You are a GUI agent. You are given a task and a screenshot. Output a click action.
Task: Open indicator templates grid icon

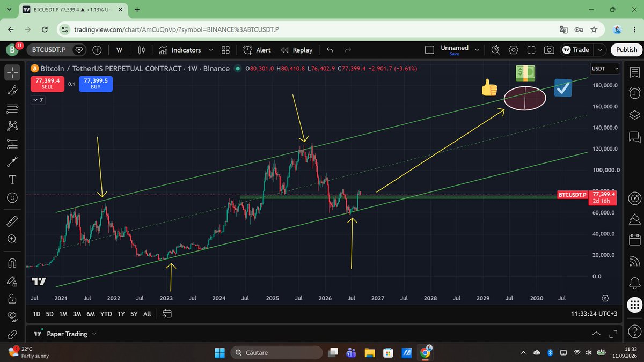coord(225,50)
